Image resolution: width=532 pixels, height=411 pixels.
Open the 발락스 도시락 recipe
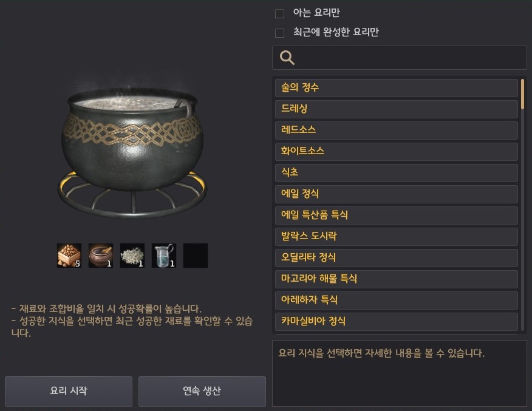tap(397, 236)
